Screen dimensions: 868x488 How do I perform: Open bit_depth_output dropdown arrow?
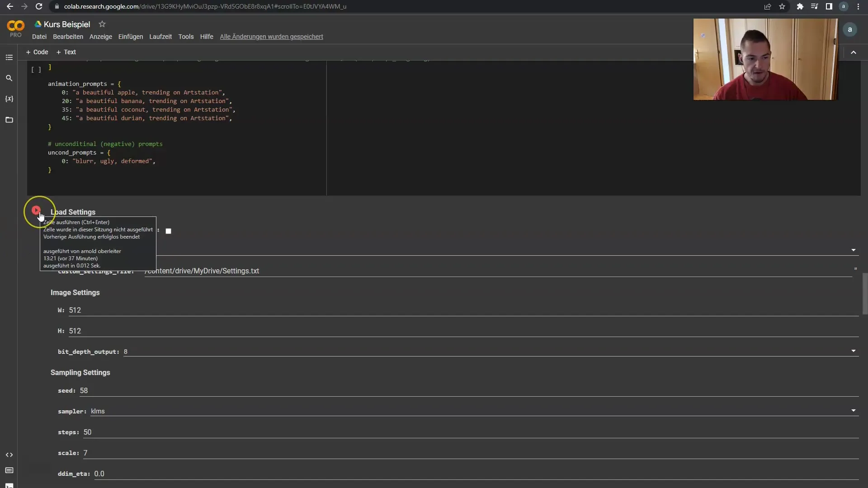[x=854, y=351]
